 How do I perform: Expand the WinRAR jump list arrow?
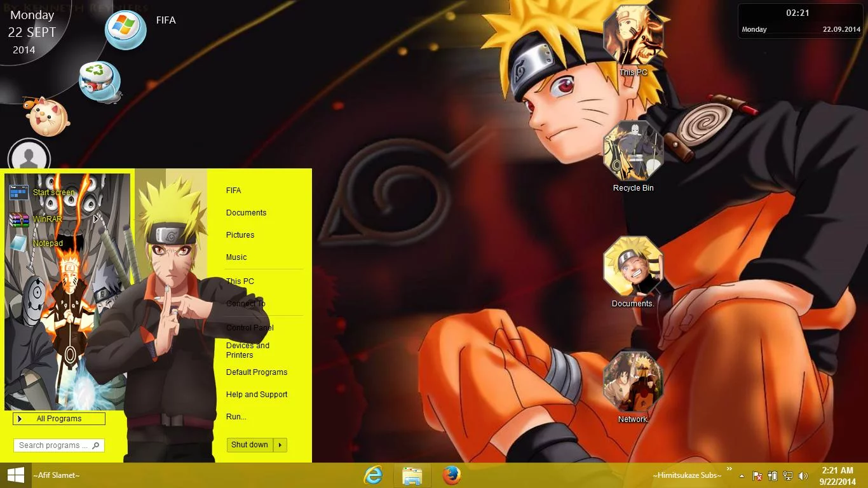pos(95,219)
